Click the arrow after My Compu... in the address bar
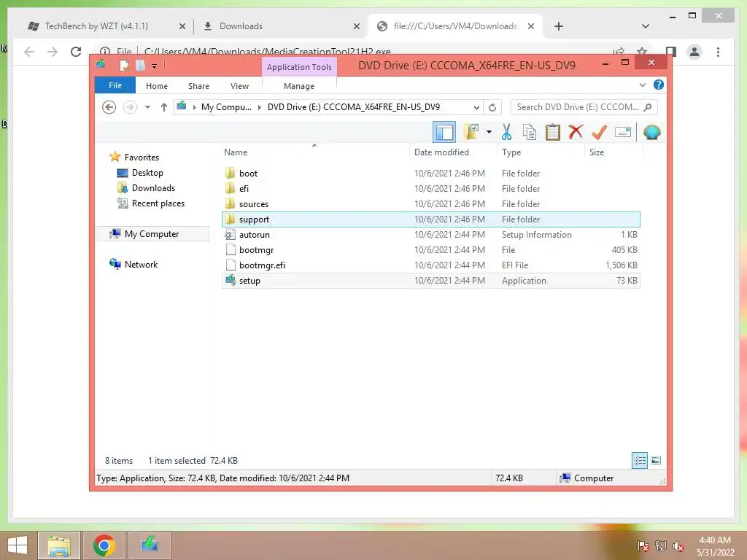Screen dimensions: 747x560 pos(260,108)
